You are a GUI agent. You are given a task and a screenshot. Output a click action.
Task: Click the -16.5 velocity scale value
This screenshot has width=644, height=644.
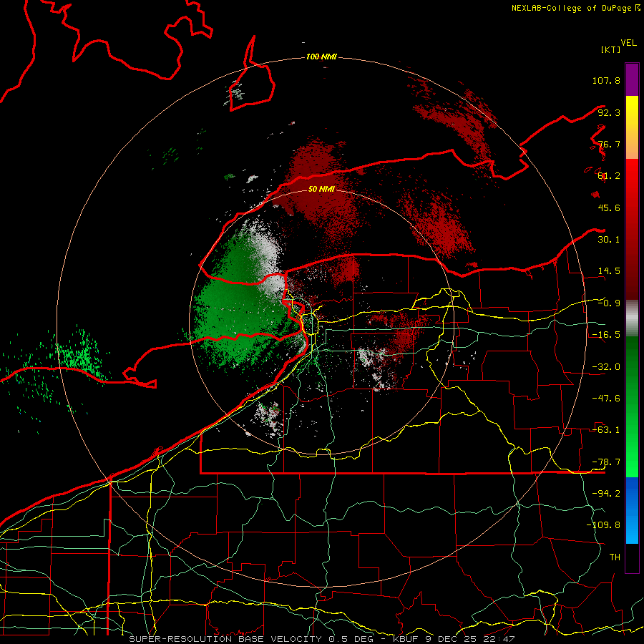point(606,335)
